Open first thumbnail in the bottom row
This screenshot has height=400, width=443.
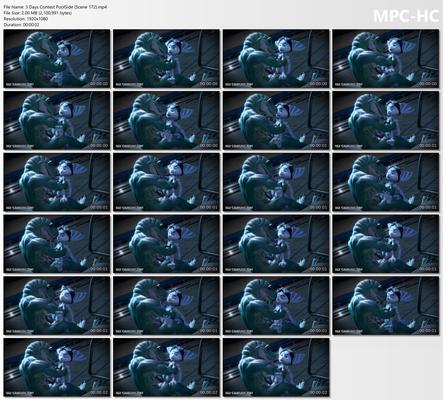point(57,367)
